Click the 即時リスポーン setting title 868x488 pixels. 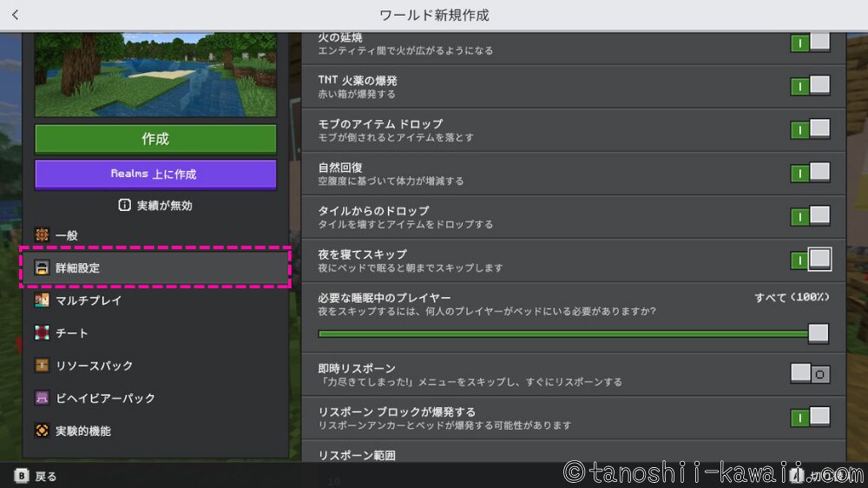[357, 368]
